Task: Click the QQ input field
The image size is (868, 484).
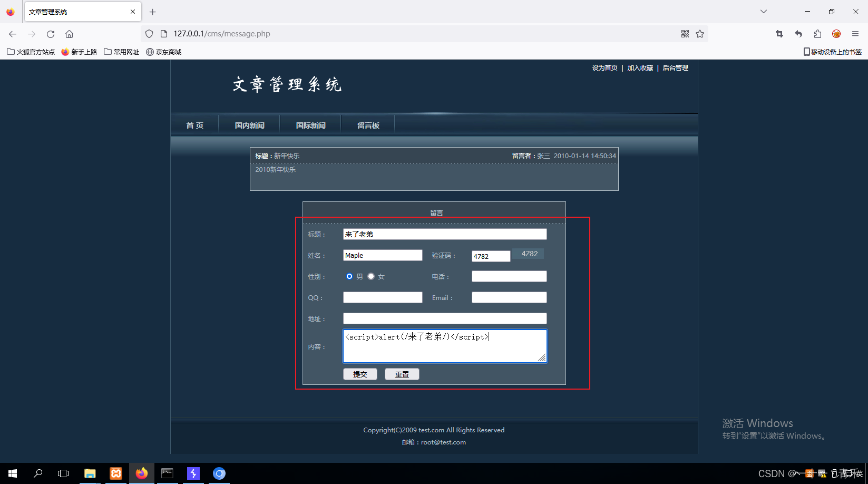Action: point(383,297)
